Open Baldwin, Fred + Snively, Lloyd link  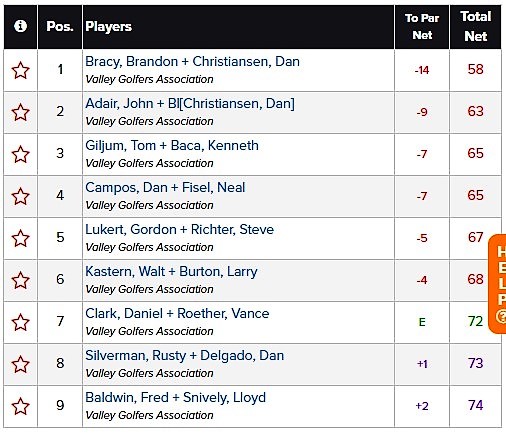[x=175, y=398]
